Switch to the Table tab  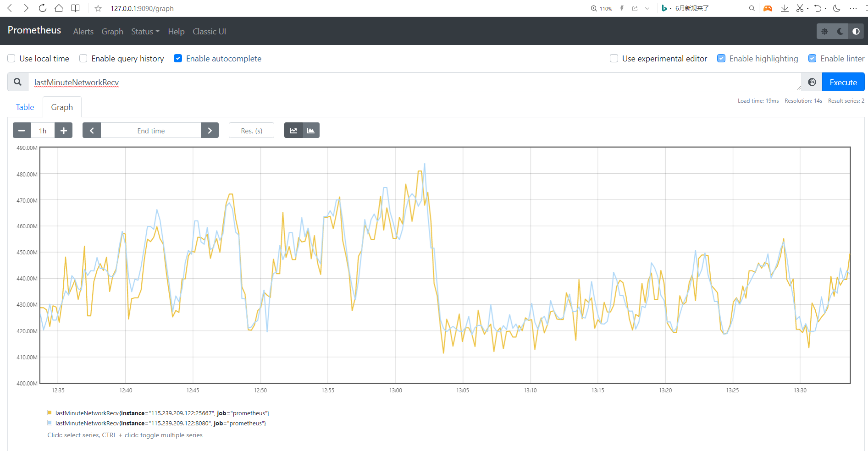[25, 107]
